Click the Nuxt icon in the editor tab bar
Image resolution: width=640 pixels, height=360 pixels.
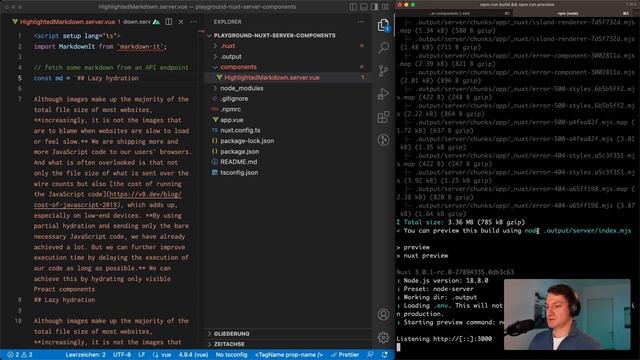[156, 22]
